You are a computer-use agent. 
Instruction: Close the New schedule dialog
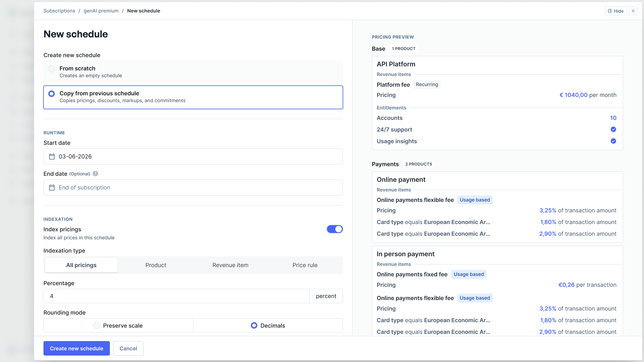point(633,11)
